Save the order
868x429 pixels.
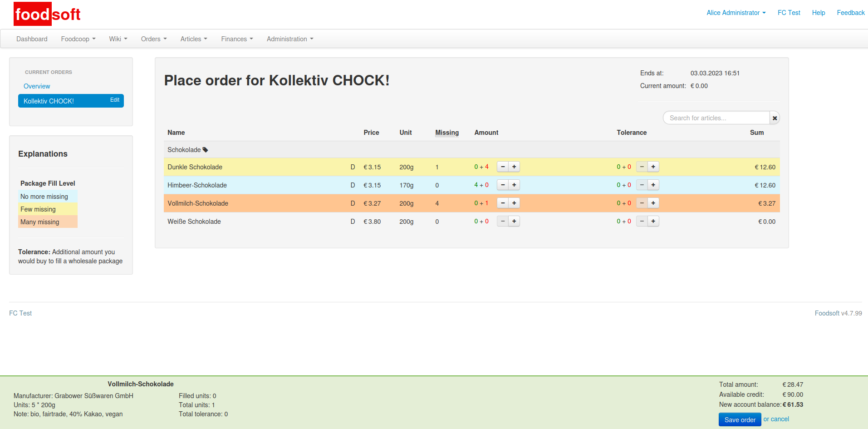click(739, 419)
